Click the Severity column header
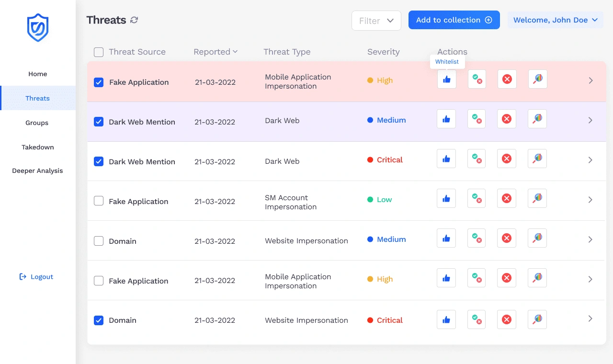The image size is (613, 364). click(x=383, y=52)
